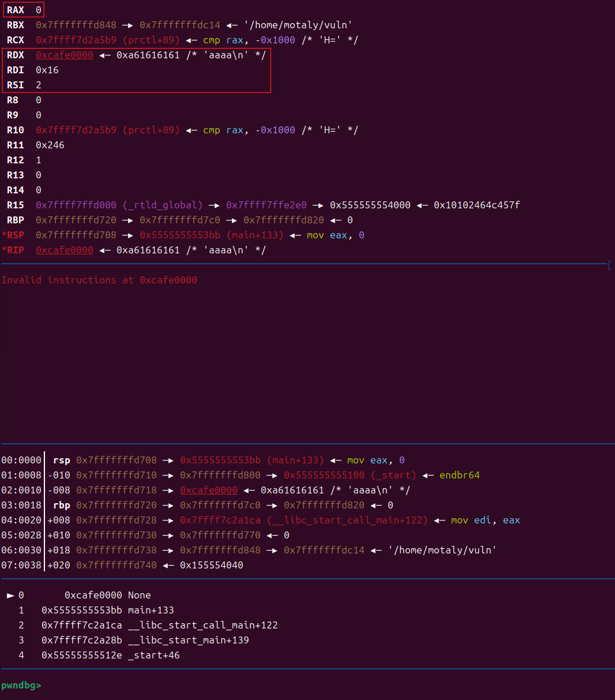Click the pwndbg> command prompt
This screenshot has height=700, width=615.
(21, 685)
